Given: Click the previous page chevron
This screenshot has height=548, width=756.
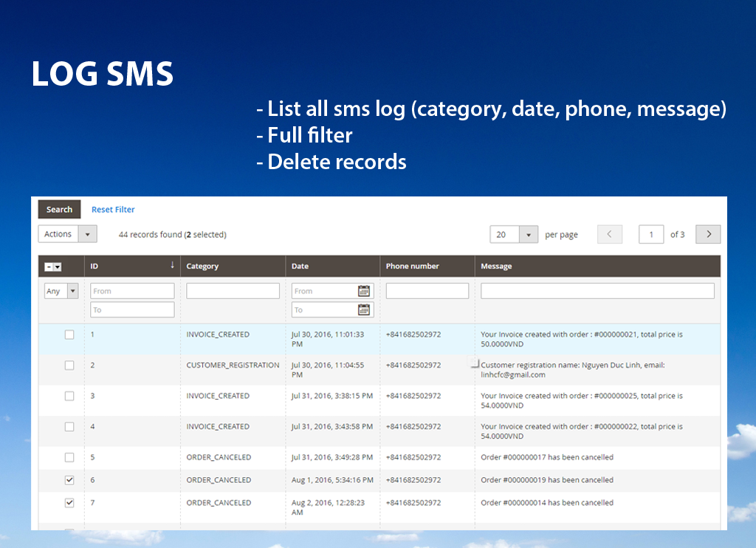Looking at the screenshot, I should point(609,233).
